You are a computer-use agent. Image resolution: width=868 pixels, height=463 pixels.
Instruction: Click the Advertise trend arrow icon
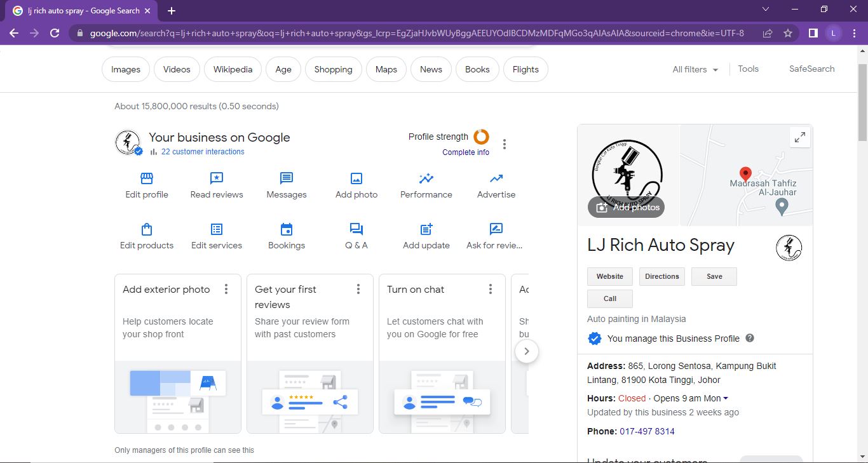click(496, 178)
